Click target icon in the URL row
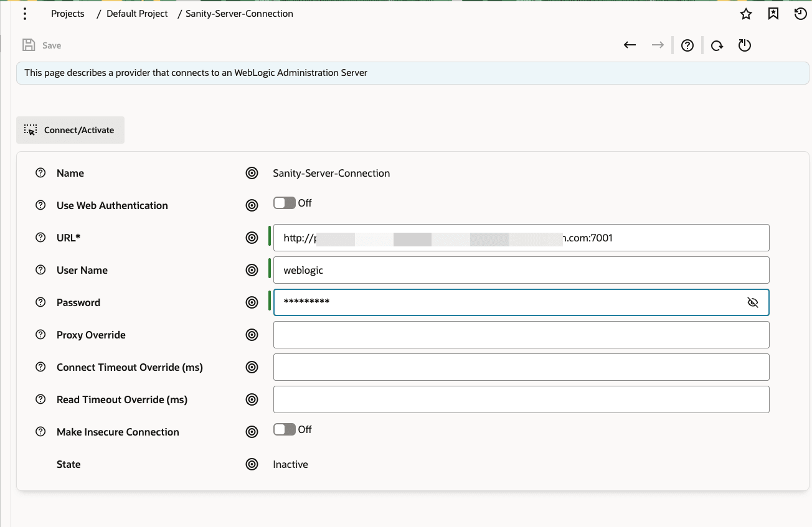The height and width of the screenshot is (527, 812). (x=252, y=238)
